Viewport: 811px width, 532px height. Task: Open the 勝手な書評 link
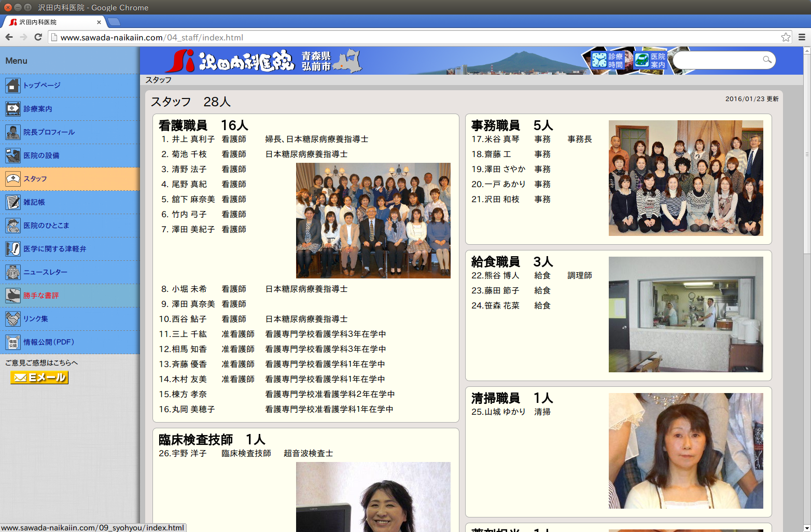tap(41, 296)
